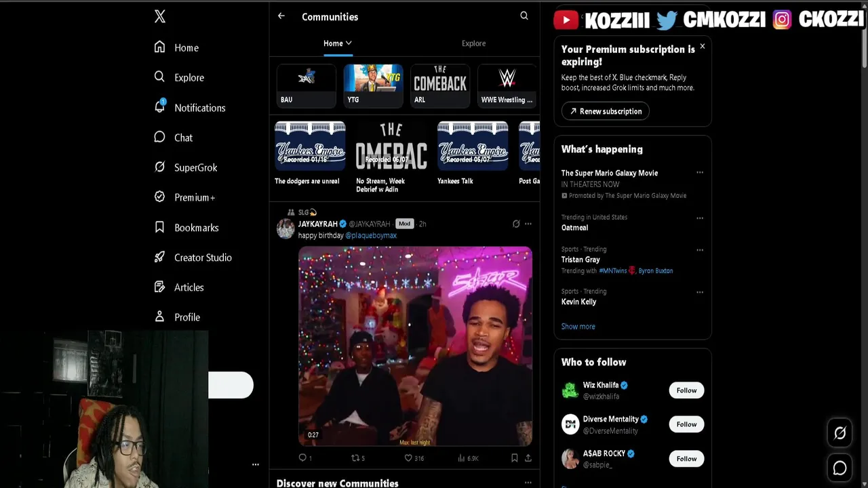Open YTG community
The image size is (868, 488).
click(373, 86)
